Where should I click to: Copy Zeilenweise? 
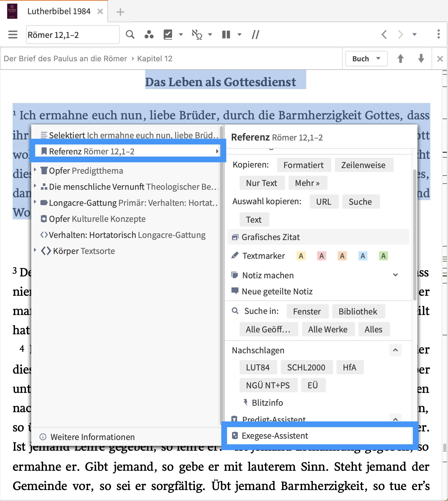point(363,165)
